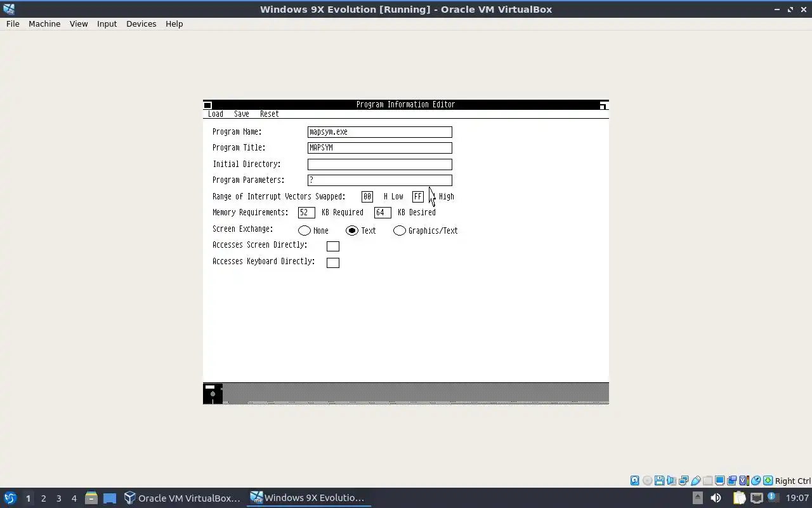This screenshot has height=508, width=812.
Task: Click the mouse integration status icon
Action: click(756, 481)
